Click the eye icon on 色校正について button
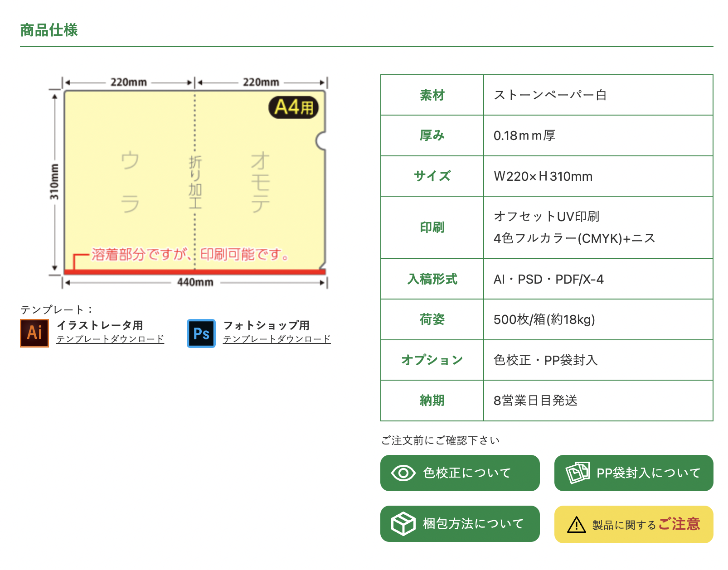The width and height of the screenshot is (728, 570). pyautogui.click(x=403, y=473)
